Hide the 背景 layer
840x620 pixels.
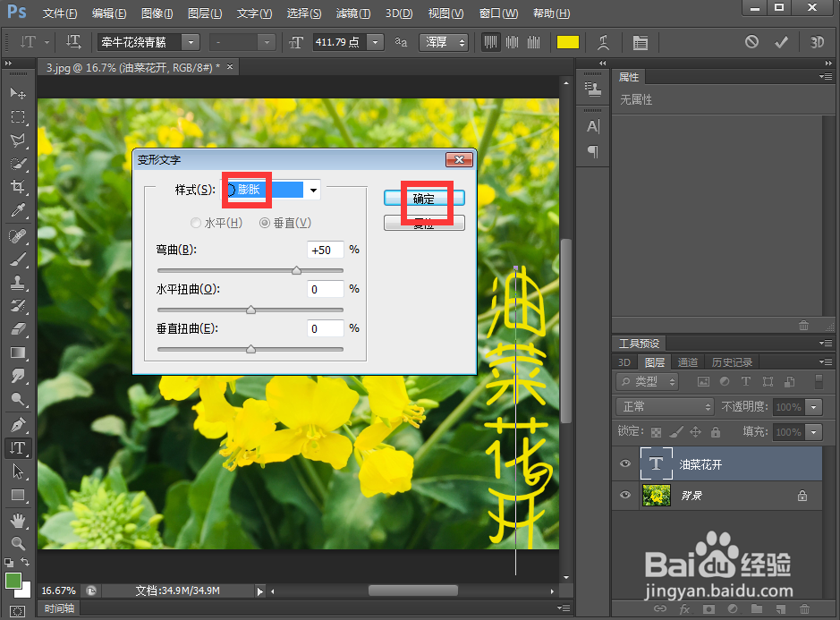pyautogui.click(x=624, y=496)
